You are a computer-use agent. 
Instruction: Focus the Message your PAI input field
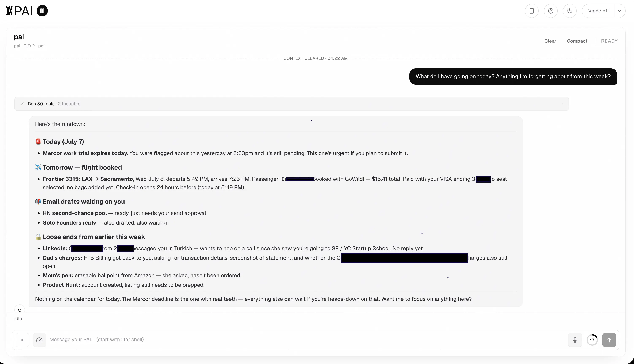306,340
